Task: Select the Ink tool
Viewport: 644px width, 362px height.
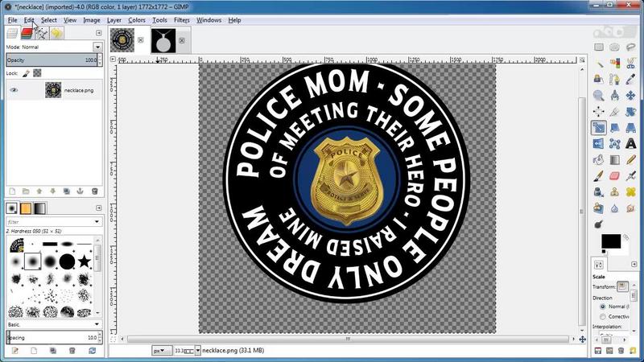Action: click(x=599, y=191)
